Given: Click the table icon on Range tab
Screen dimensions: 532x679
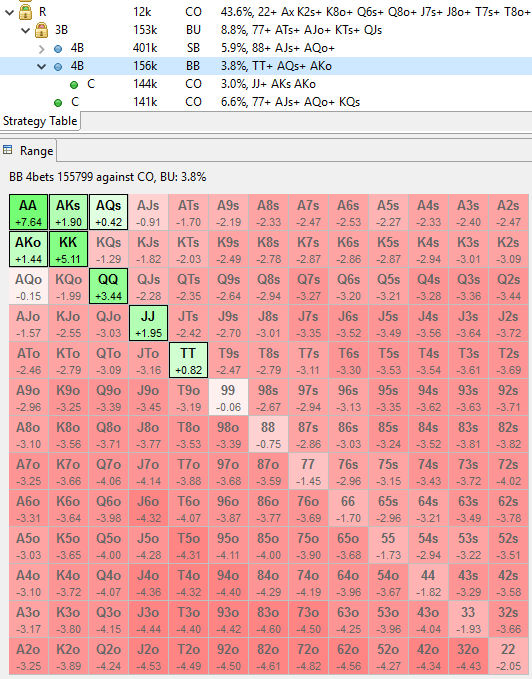Looking at the screenshot, I should click(7, 150).
